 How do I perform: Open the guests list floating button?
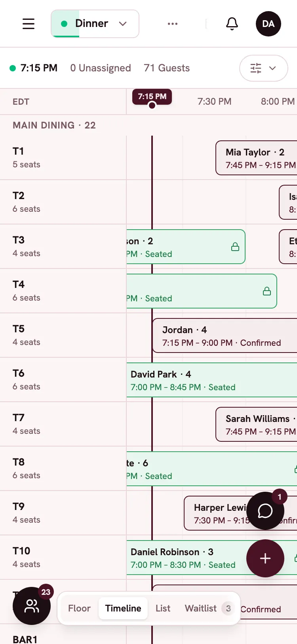(x=32, y=606)
